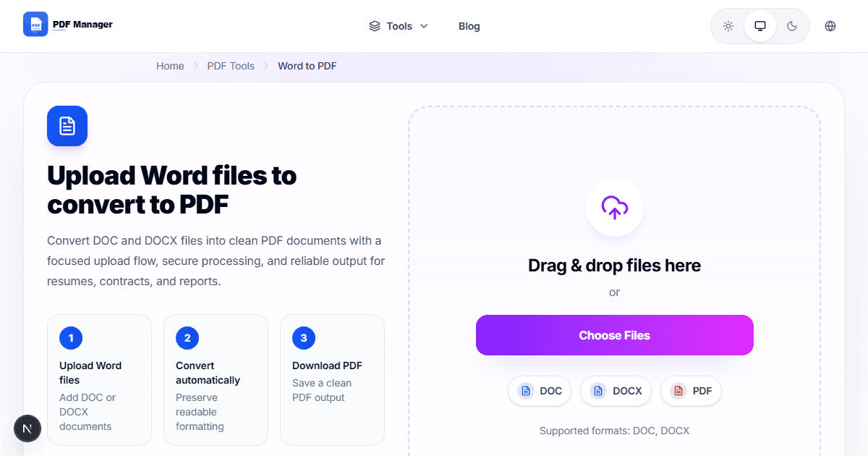Click "Supported formats: DOC, DOCX" text
The height and width of the screenshot is (456, 868).
coord(615,431)
